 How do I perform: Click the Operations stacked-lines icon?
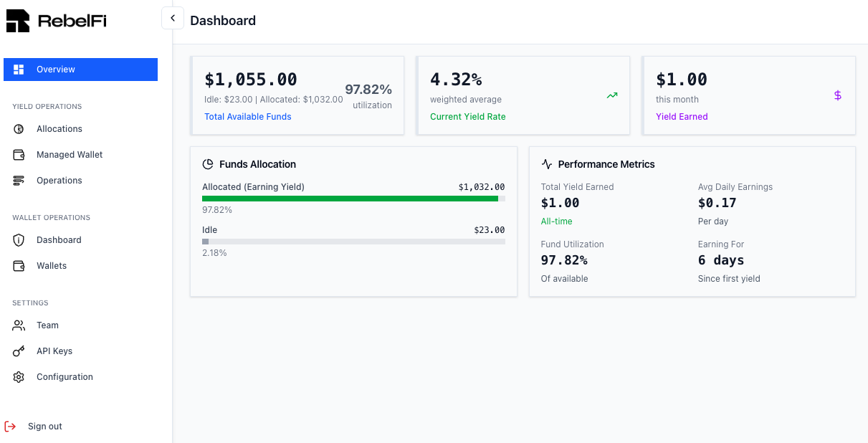tap(19, 180)
